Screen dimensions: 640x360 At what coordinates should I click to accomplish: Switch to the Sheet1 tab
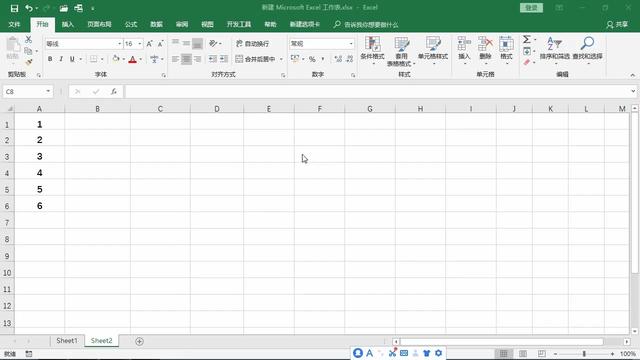67,341
